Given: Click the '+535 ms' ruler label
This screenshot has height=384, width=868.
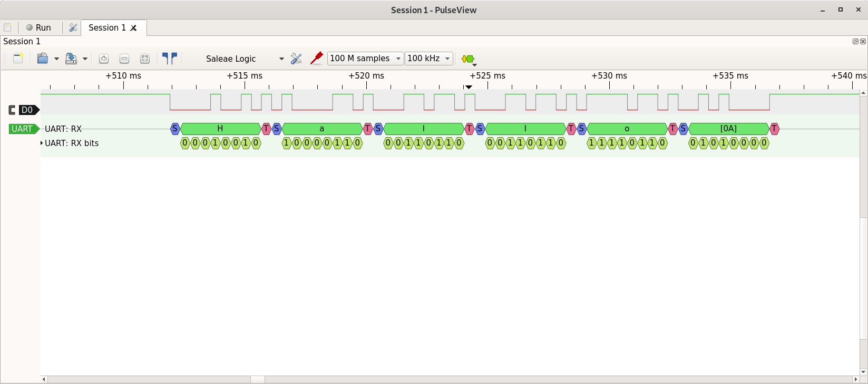Looking at the screenshot, I should [x=730, y=75].
